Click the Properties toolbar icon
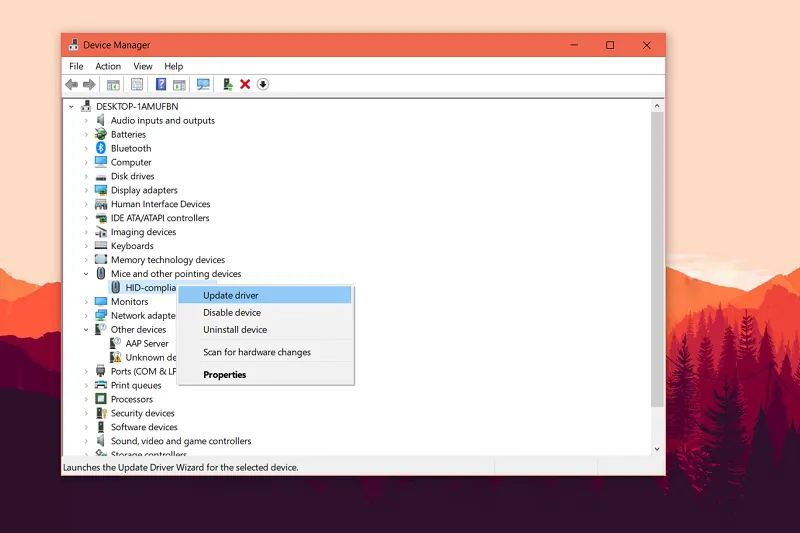The height and width of the screenshot is (533, 800). (x=137, y=84)
